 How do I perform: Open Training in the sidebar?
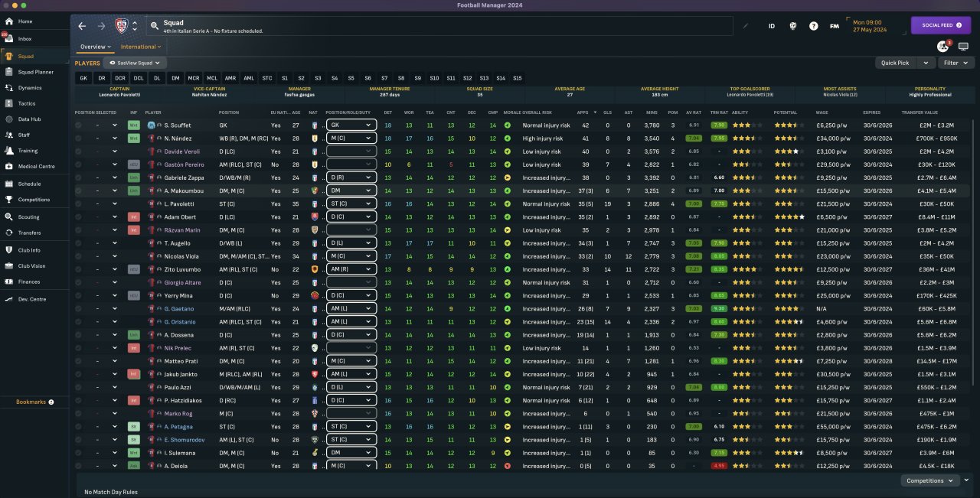pyautogui.click(x=35, y=151)
